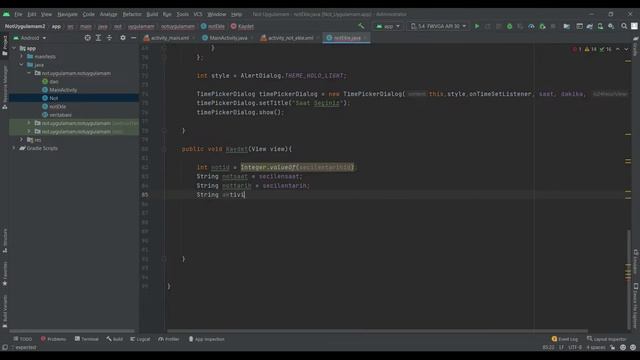The height and width of the screenshot is (360, 640).
Task: Open the Logcat tool window
Action: click(x=140, y=339)
